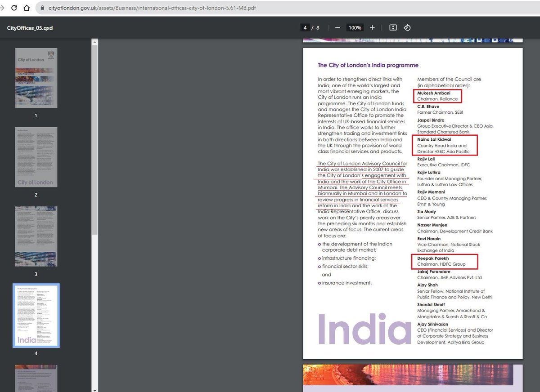Click the name Deepak Parekh
The width and height of the screenshot is (540, 392).
point(433,258)
